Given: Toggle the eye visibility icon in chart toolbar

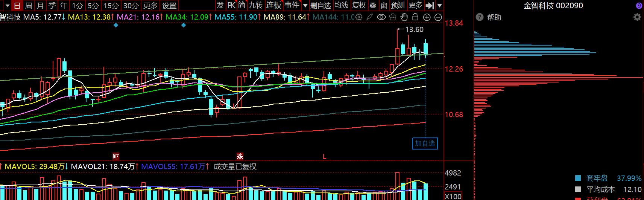Looking at the screenshot, I should (381, 17).
